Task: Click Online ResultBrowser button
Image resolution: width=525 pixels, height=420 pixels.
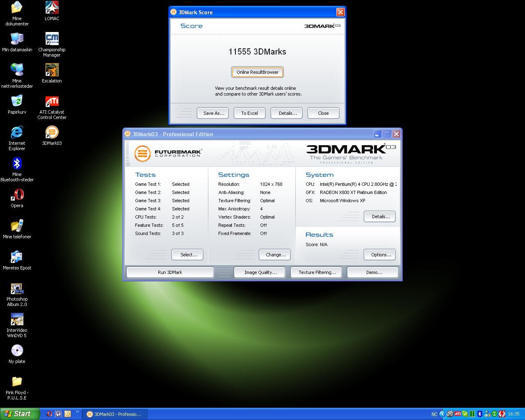Action: pyautogui.click(x=257, y=72)
